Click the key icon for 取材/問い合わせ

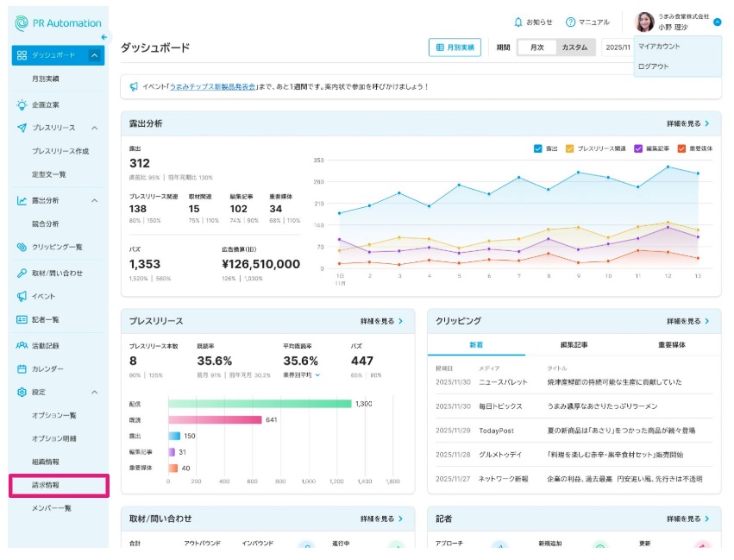(22, 273)
